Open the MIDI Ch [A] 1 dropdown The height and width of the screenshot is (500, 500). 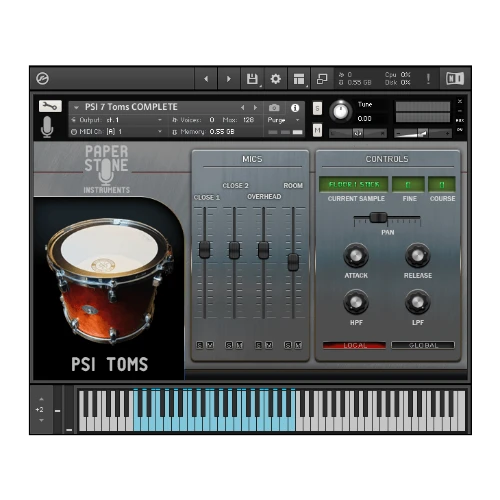point(117,132)
